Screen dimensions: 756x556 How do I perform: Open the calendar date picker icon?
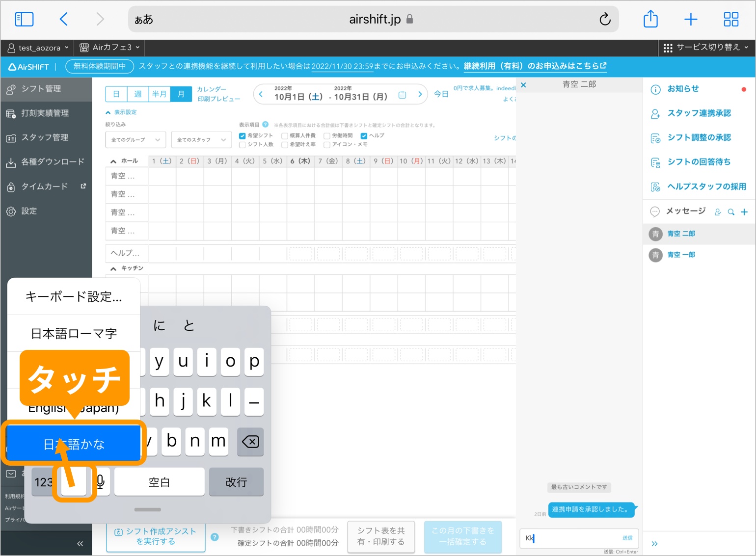pos(402,95)
